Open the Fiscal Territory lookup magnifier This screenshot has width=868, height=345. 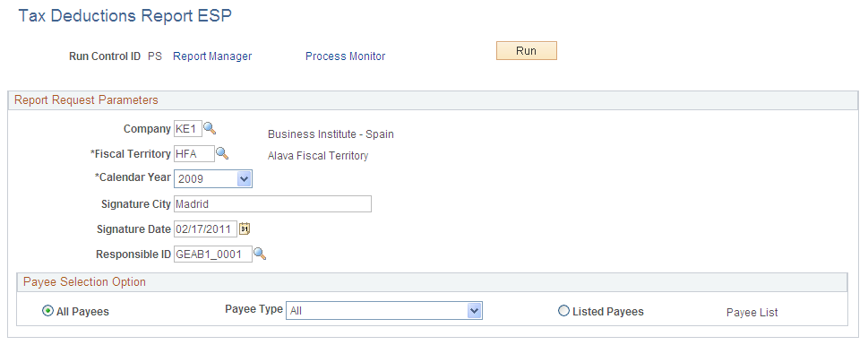(x=222, y=154)
